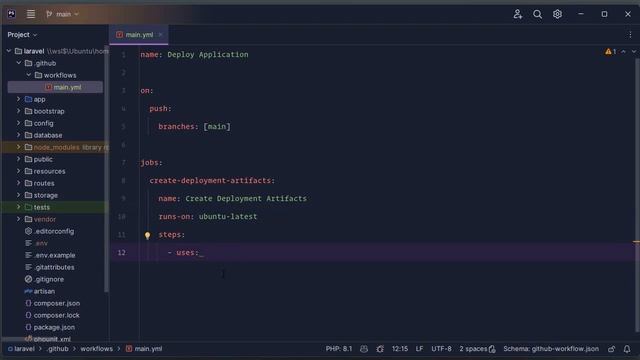This screenshot has height=360, width=640.
Task: Collapse the .github folder
Action: [19, 63]
